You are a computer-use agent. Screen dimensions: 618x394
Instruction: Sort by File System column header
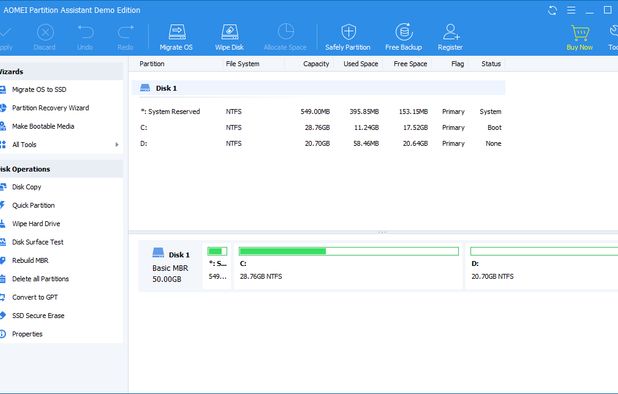pos(242,64)
